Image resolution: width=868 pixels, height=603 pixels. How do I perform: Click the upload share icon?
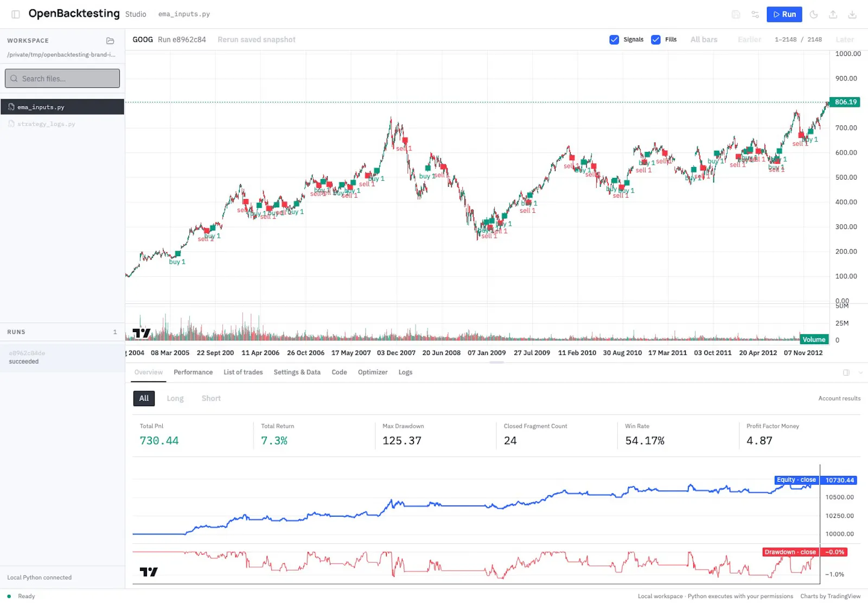point(833,14)
